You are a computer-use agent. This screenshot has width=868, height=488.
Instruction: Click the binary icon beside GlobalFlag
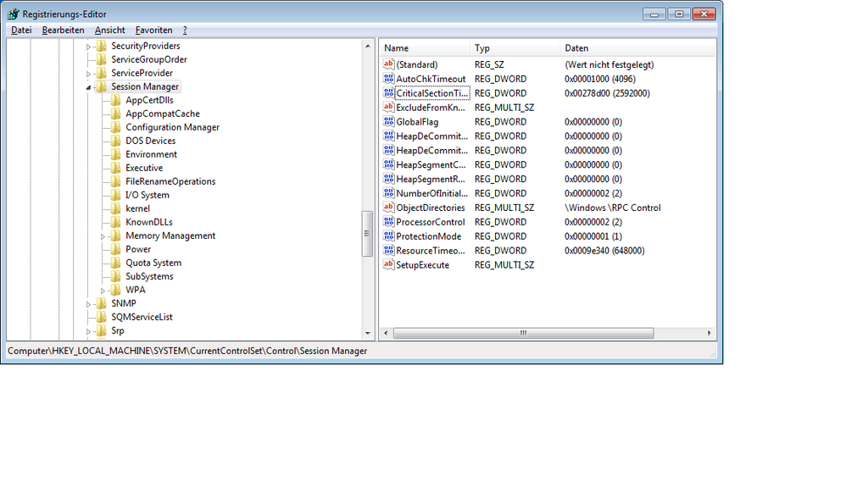pos(389,122)
